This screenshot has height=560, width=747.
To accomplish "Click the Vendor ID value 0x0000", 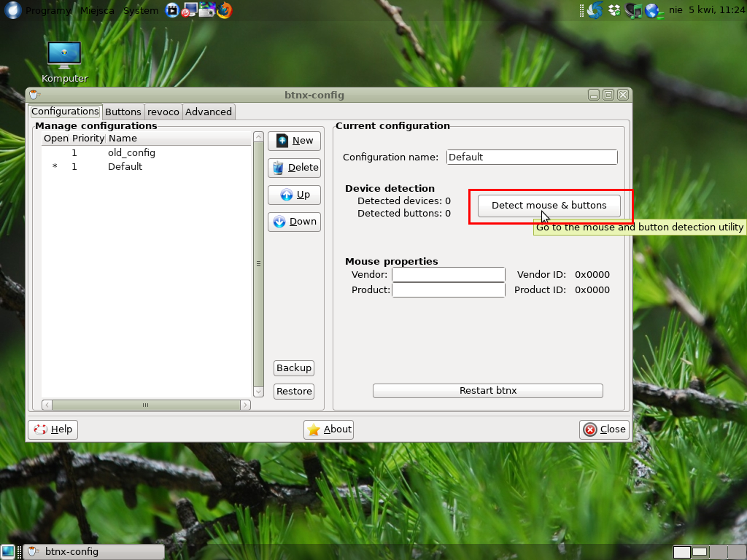I will (592, 275).
